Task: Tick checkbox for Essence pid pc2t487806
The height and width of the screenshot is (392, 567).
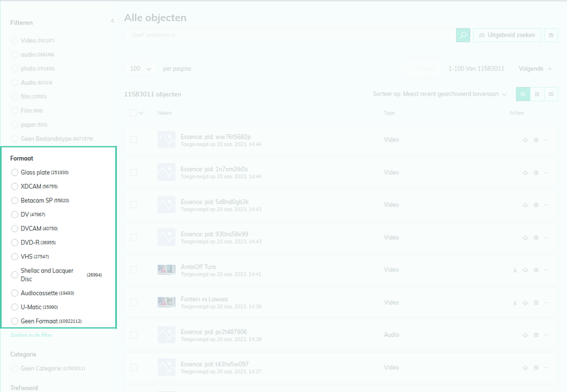Action: [x=133, y=335]
